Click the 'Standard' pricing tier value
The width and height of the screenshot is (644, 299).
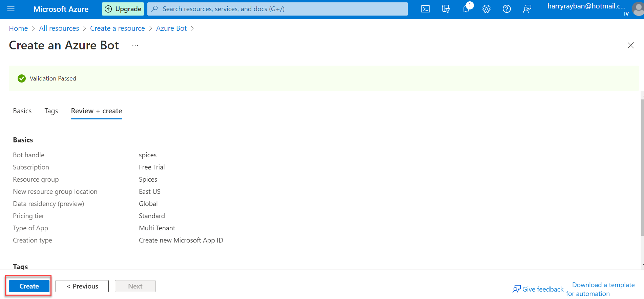pyautogui.click(x=152, y=216)
